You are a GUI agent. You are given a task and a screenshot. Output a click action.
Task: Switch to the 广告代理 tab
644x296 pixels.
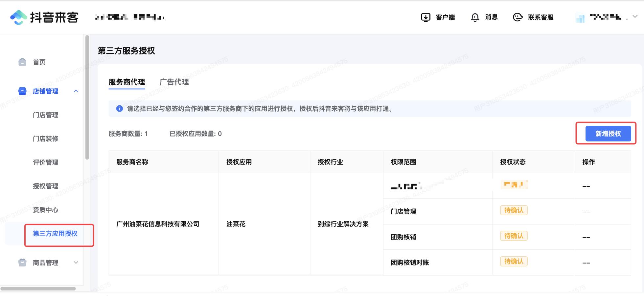174,82
